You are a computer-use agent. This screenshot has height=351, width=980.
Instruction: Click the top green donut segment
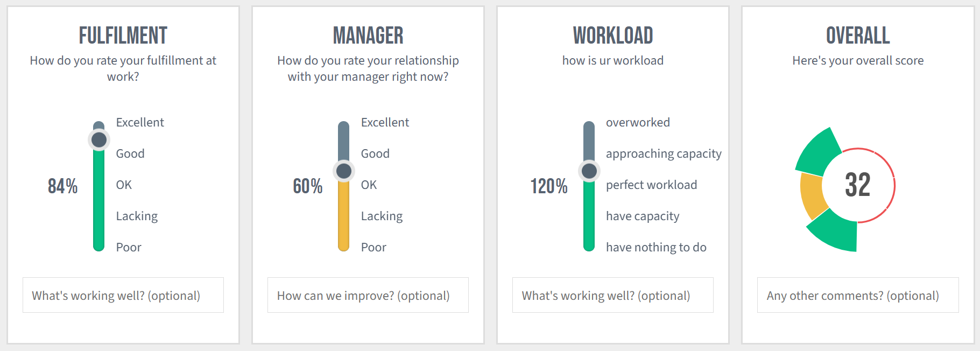coord(818,153)
